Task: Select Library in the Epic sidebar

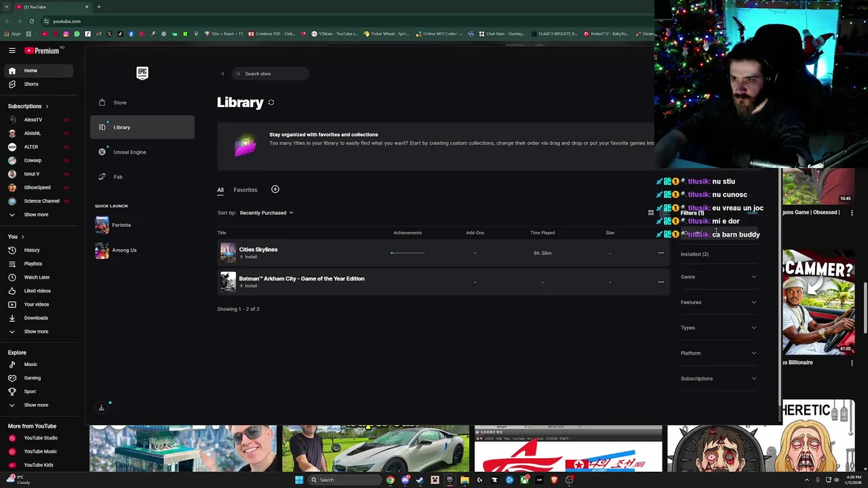Action: pos(142,127)
